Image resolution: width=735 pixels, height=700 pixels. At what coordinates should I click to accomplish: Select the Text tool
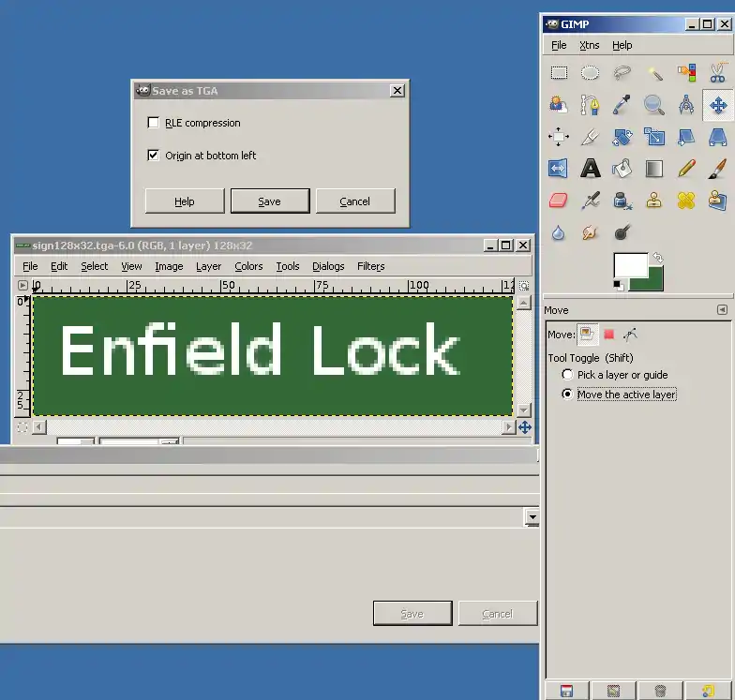(591, 169)
